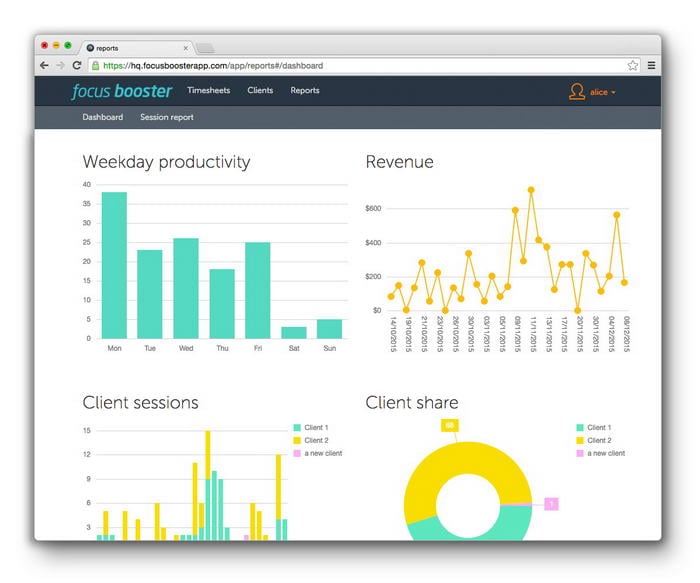Toggle Client 2 swatch in Client share legend
This screenshot has height=583, width=700.
pyautogui.click(x=580, y=441)
